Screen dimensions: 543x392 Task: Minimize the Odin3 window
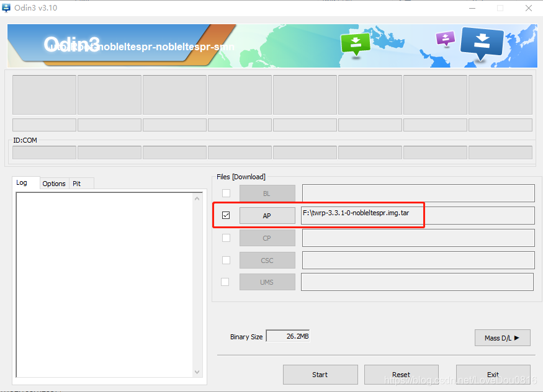pos(472,8)
